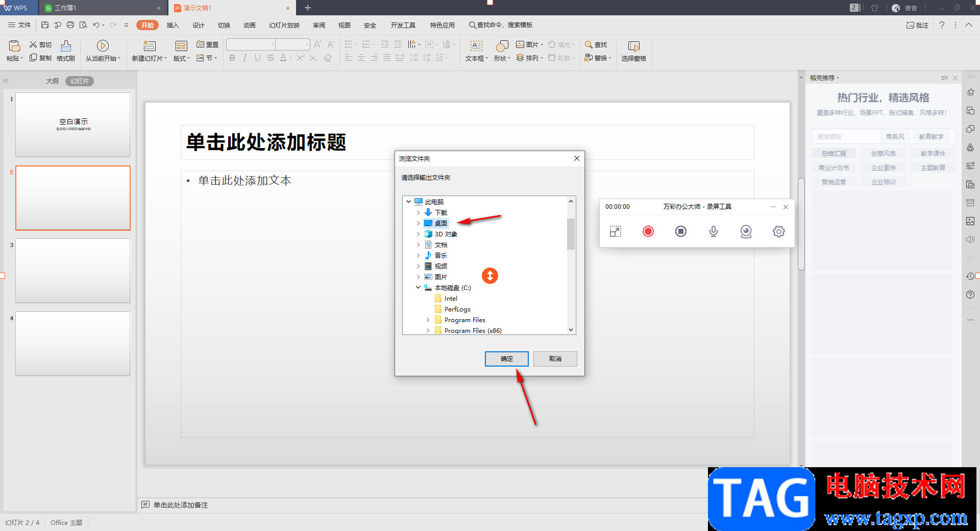Image resolution: width=980 pixels, height=531 pixels.
Task: Open the 版式 layout dropdown
Action: point(181,58)
